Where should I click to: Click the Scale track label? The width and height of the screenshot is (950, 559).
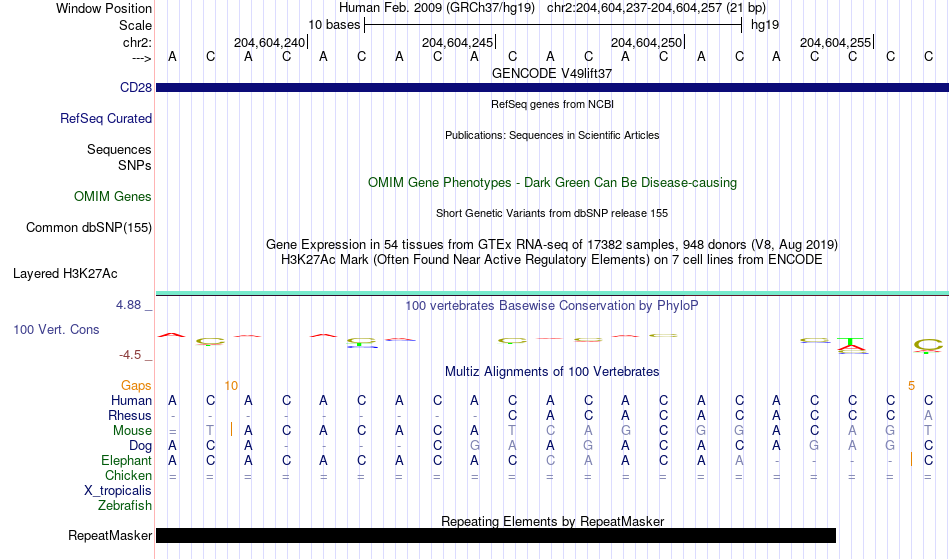coord(135,25)
